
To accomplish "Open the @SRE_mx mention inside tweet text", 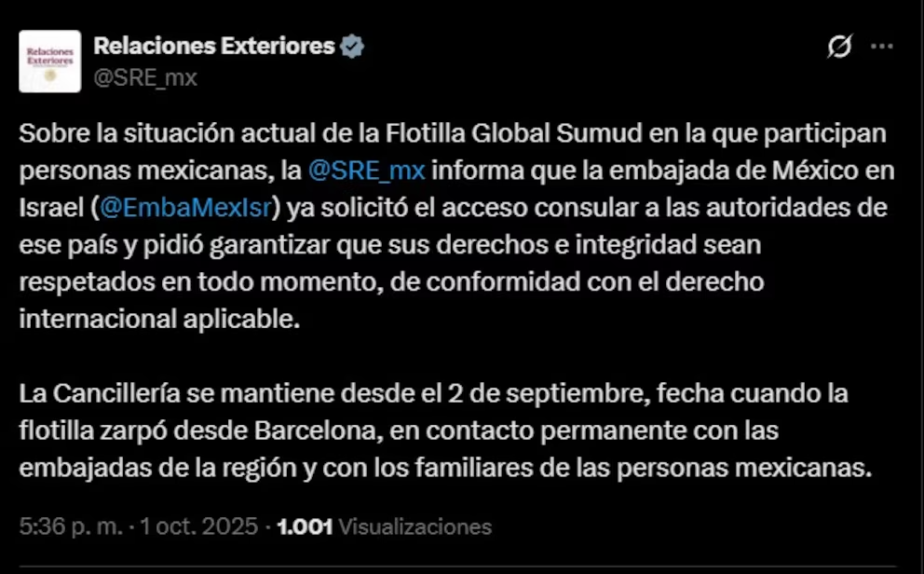I will tap(366, 172).
